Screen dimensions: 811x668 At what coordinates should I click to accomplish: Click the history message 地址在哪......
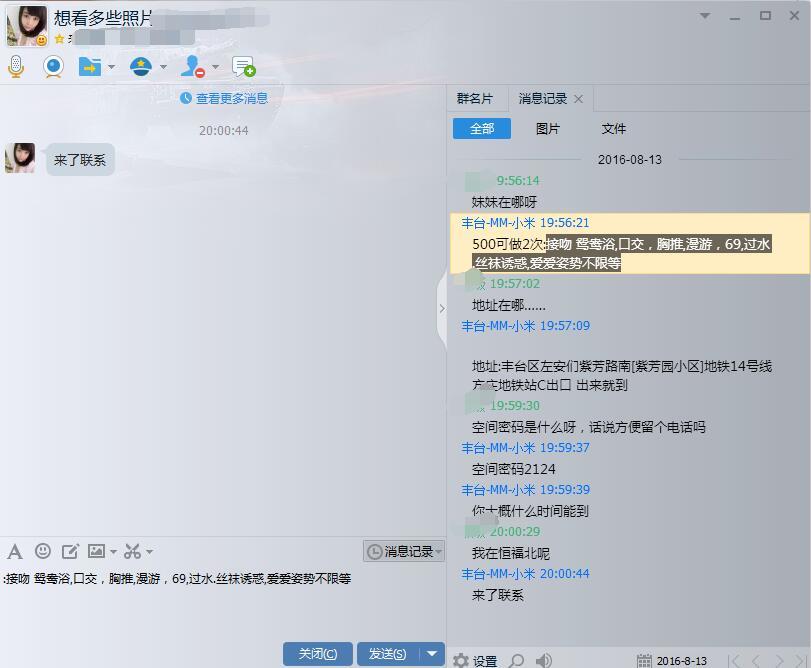(508, 305)
